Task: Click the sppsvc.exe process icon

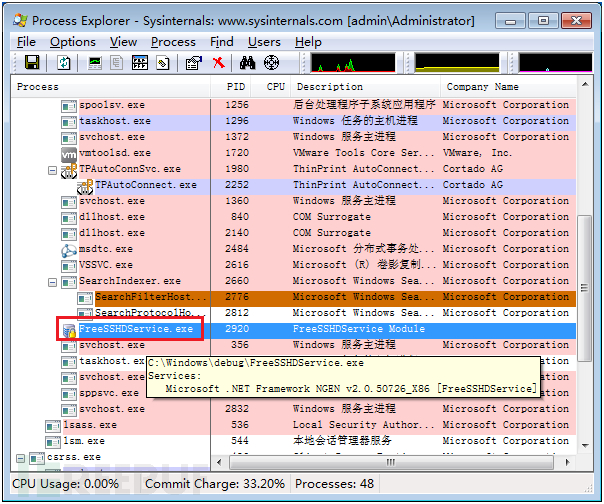Action: click(69, 394)
